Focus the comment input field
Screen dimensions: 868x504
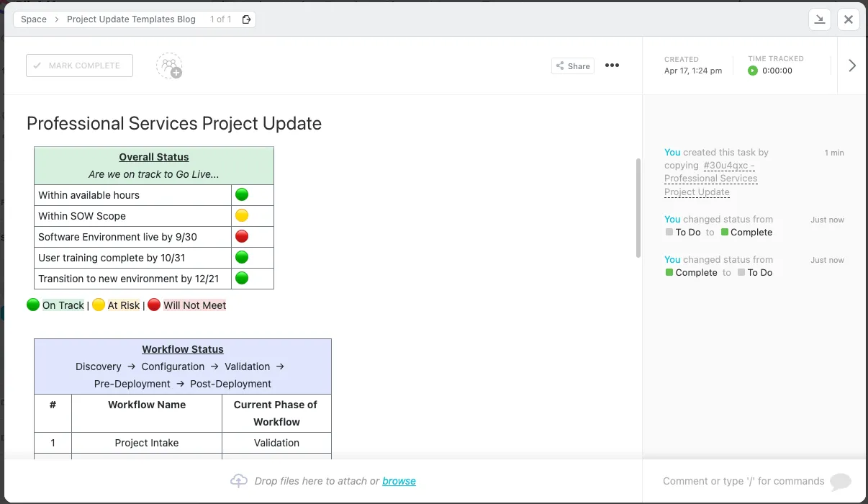[x=743, y=481]
